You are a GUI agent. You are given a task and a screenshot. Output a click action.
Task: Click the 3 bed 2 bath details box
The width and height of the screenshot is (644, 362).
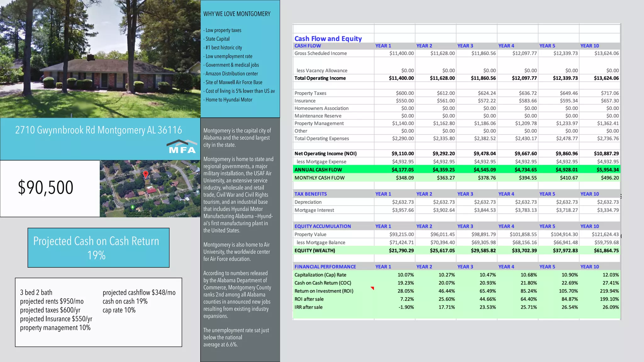pyautogui.click(x=98, y=312)
